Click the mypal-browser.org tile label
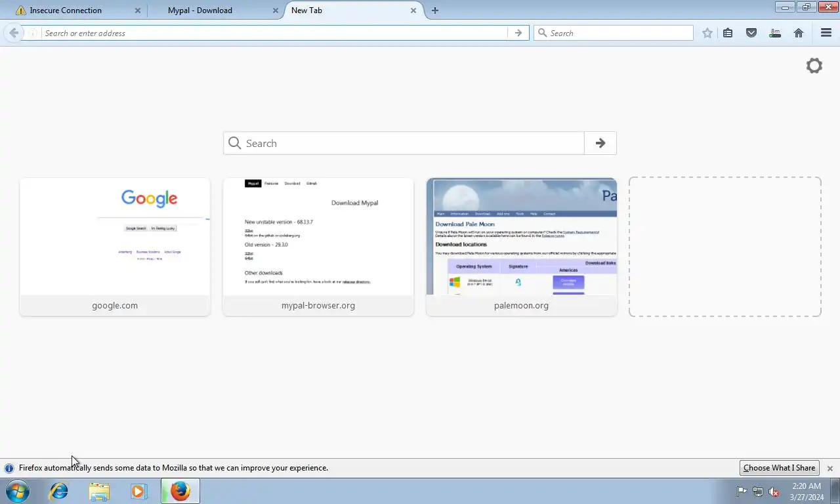Screen dimensions: 840x504 click(318, 305)
